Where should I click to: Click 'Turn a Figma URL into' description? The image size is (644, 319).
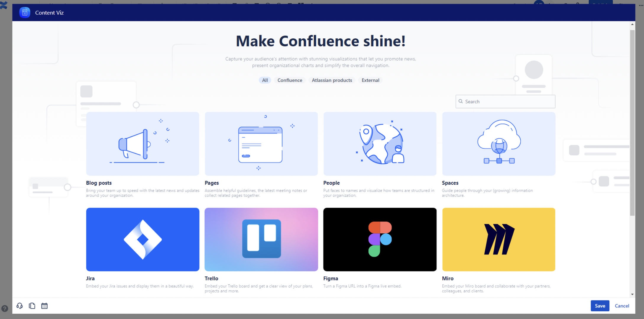(x=362, y=286)
